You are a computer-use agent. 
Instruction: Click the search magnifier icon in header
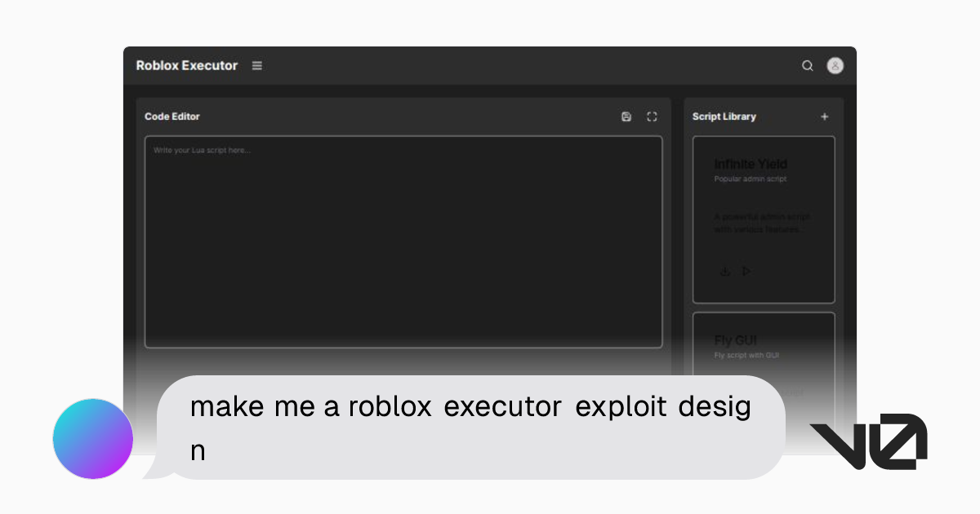[x=808, y=66]
